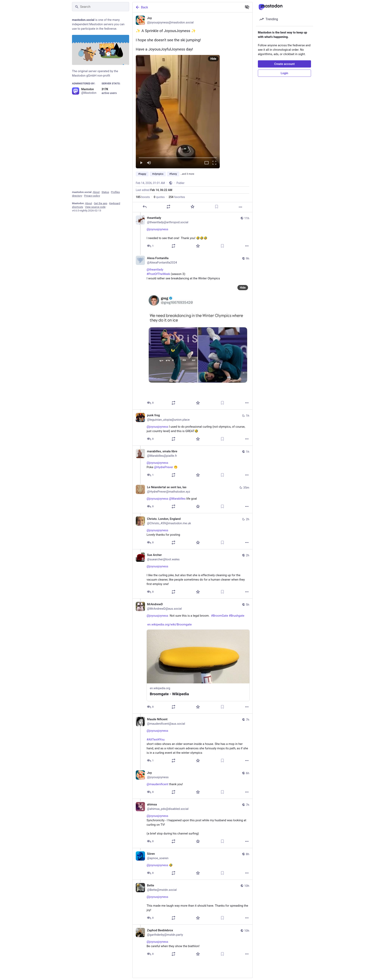Open more menu on theantlady's reply
Image resolution: width=385 pixels, height=980 pixels.
[247, 246]
